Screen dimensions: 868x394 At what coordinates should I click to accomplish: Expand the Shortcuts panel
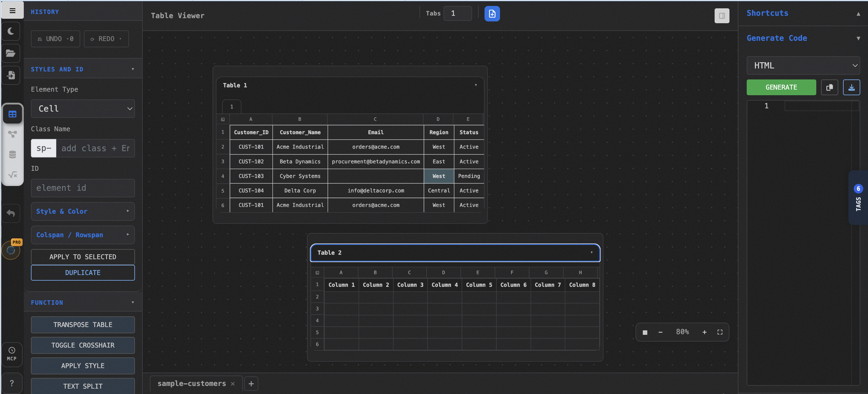pos(858,14)
